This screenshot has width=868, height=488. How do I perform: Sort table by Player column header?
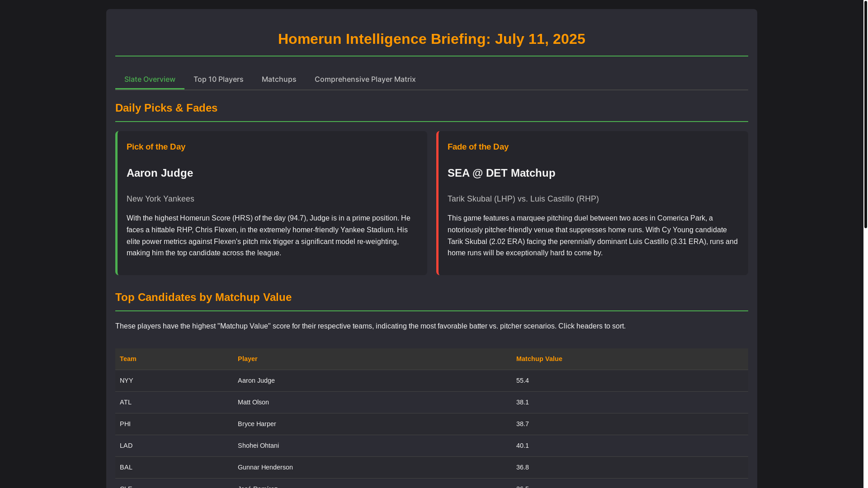click(373, 359)
